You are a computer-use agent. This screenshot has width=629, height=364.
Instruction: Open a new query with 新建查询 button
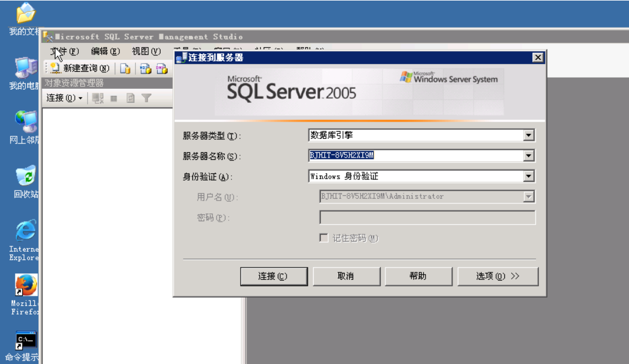tap(79, 68)
